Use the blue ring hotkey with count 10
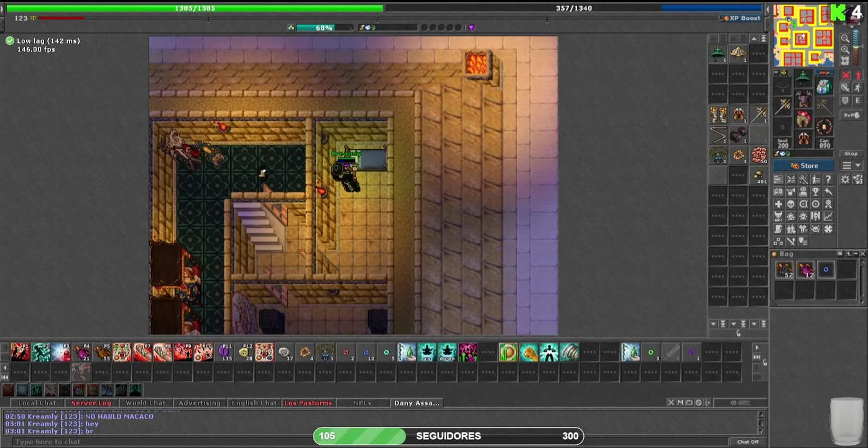This screenshot has width=868, height=448. 366,352
